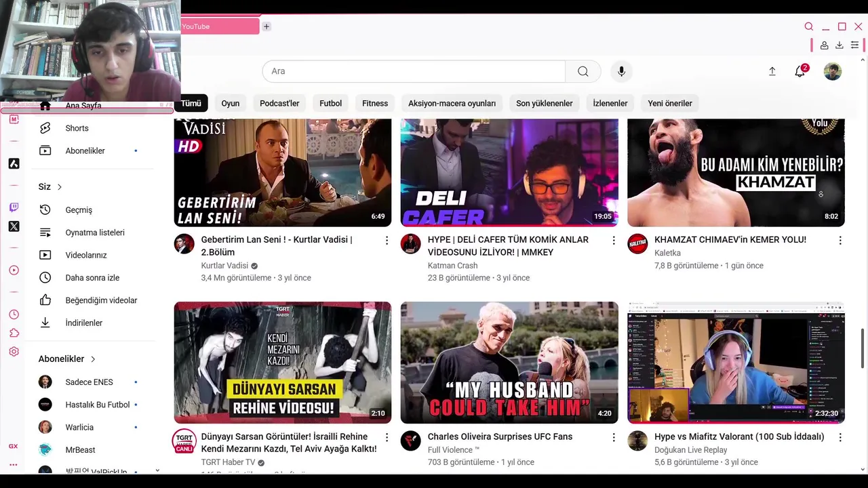Select the Podcast'ler filter chip
The image size is (868, 488).
(279, 103)
